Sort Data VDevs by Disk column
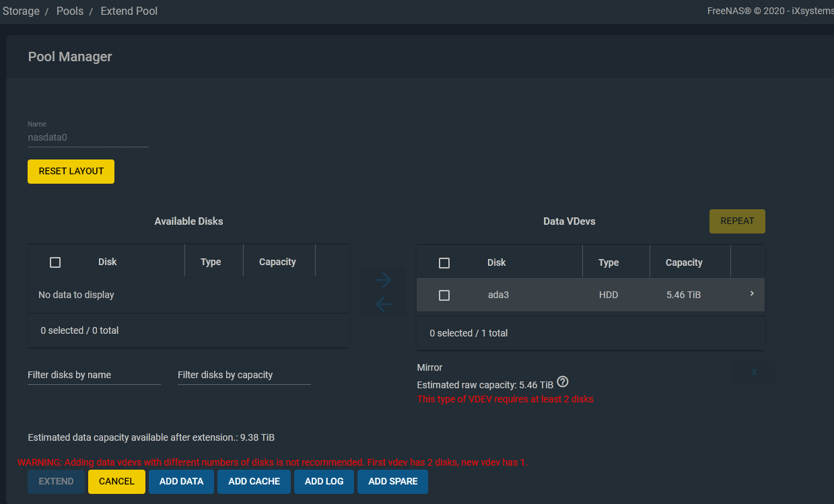 click(x=496, y=262)
